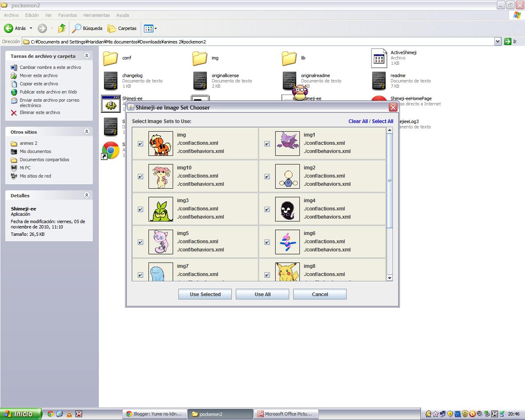Click the Use Selected button
Image resolution: width=525 pixels, height=420 pixels.
205,294
